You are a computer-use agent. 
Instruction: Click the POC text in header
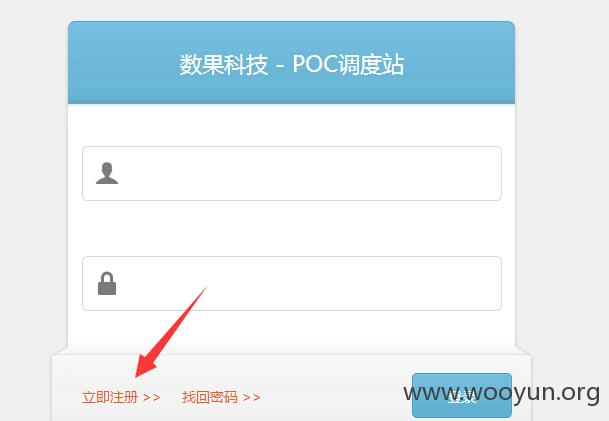coord(315,64)
